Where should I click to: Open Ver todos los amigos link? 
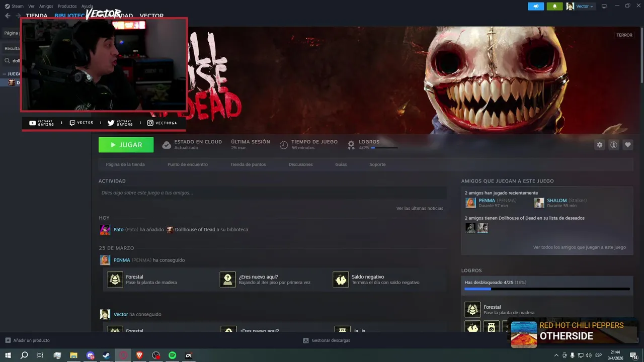pos(580,247)
